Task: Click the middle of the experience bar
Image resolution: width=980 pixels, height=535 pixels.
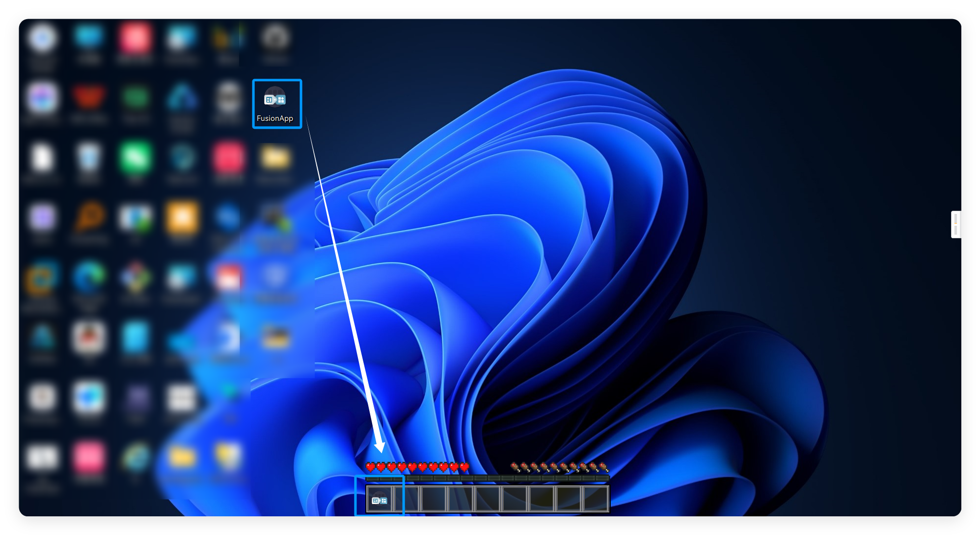Action: pyautogui.click(x=488, y=478)
